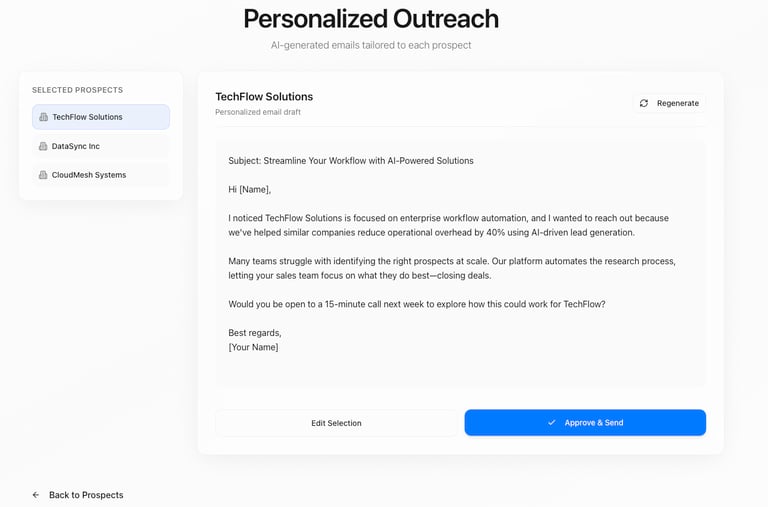Click the left arrow icon at bottom

36,495
